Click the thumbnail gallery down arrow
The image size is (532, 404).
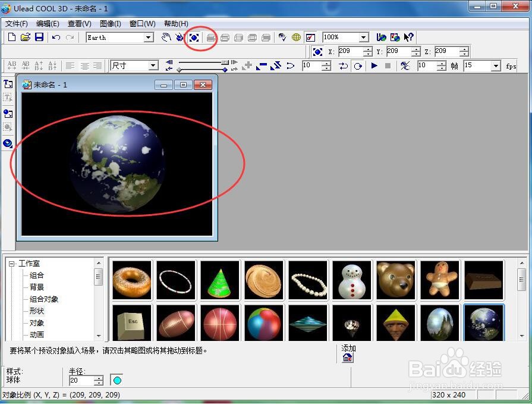pyautogui.click(x=521, y=336)
